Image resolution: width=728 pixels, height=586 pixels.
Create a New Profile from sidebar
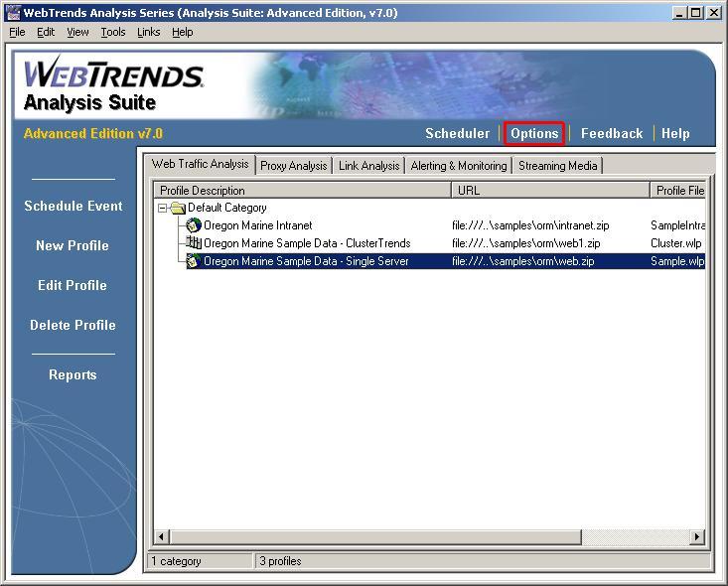[x=73, y=245]
